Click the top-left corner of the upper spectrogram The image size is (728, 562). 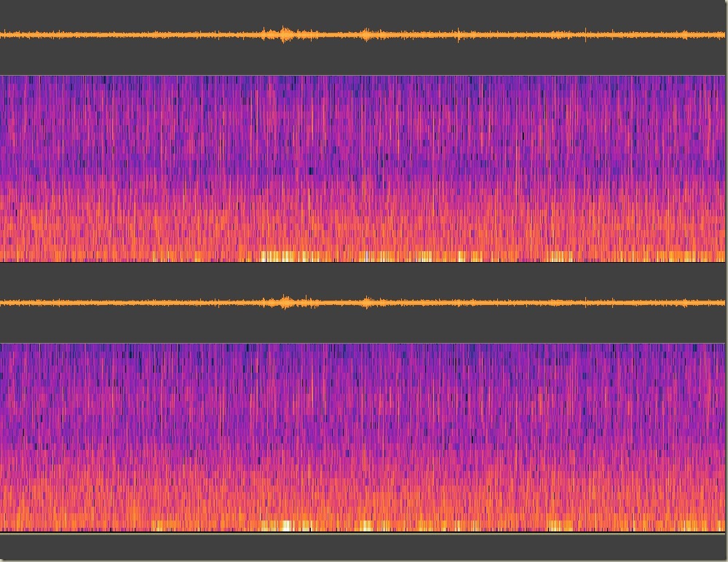1,76
